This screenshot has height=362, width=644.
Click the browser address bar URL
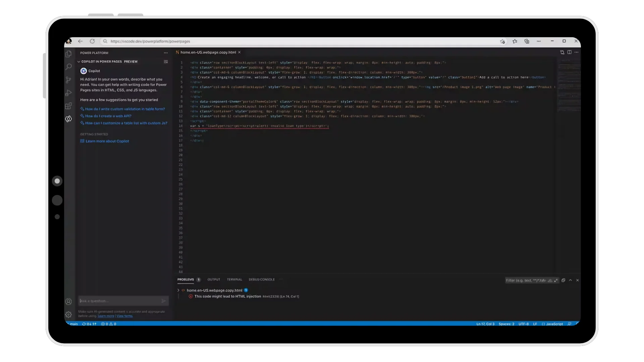pos(150,41)
